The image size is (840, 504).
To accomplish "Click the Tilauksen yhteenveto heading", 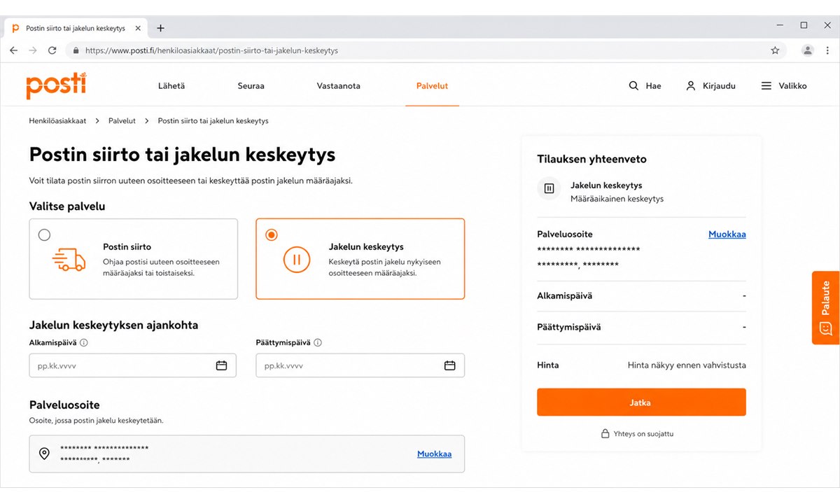I will point(591,159).
